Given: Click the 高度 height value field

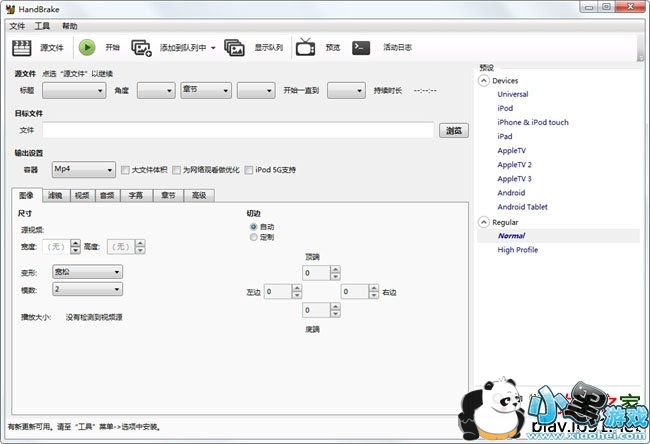Looking at the screenshot, I should click(121, 247).
